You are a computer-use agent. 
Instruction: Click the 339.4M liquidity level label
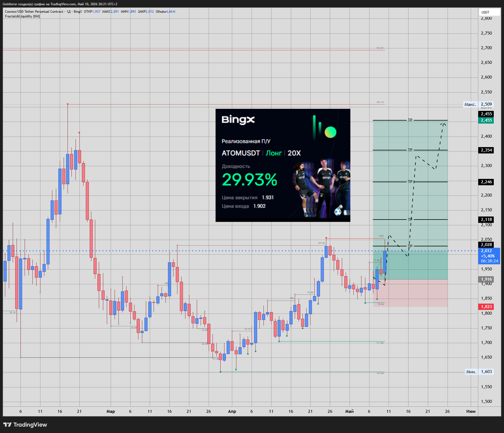coord(380,374)
